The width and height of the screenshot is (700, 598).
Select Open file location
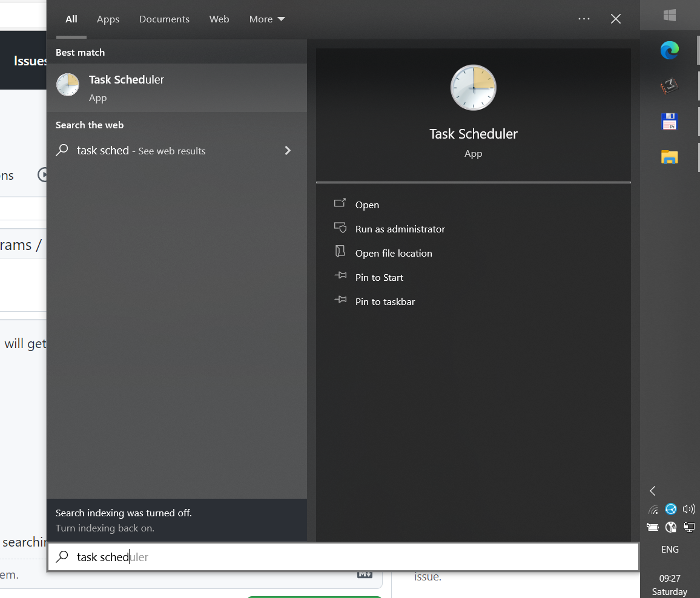[x=394, y=254]
